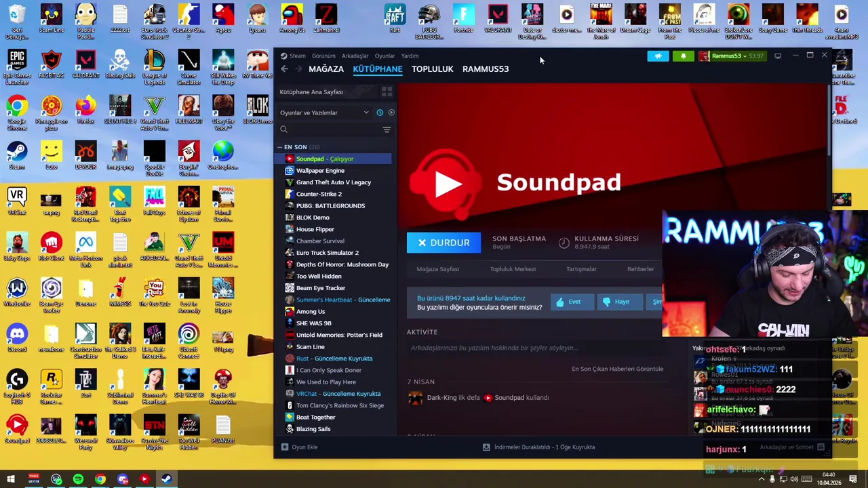Recommend Soundpad with Evet button
Image resolution: width=868 pixels, height=488 pixels.
click(x=572, y=302)
